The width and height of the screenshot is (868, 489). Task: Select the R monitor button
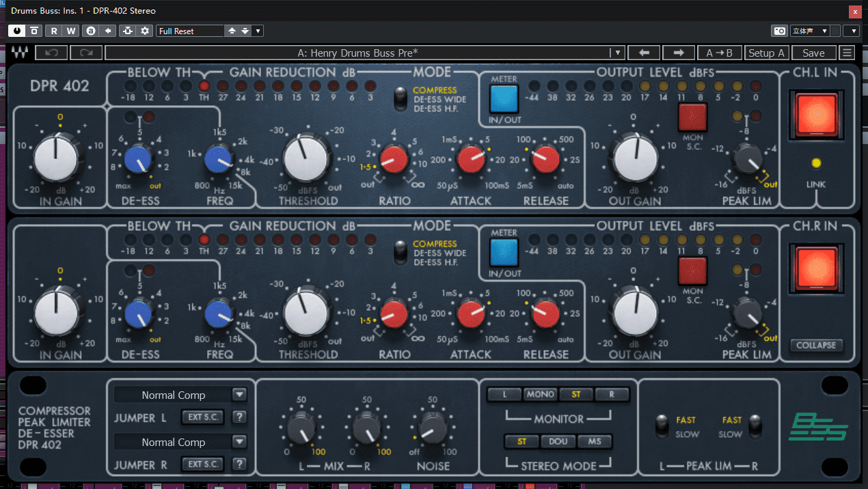click(612, 394)
